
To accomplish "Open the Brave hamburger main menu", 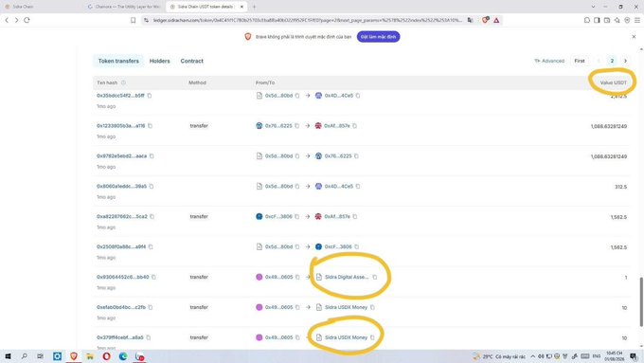I will [637, 20].
